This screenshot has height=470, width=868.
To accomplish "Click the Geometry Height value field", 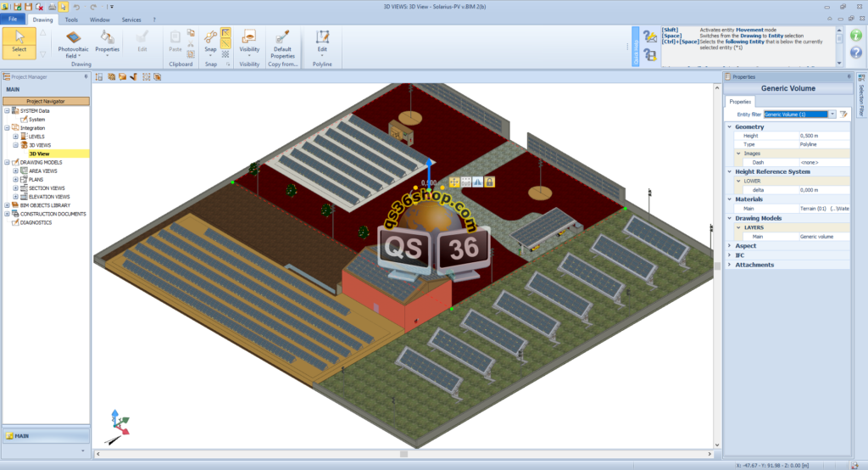I will tap(822, 136).
